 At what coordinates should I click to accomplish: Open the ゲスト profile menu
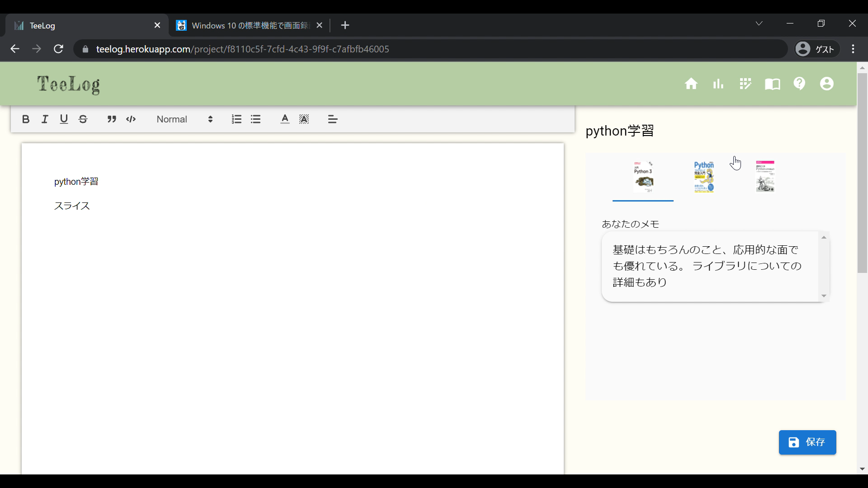[x=817, y=49]
